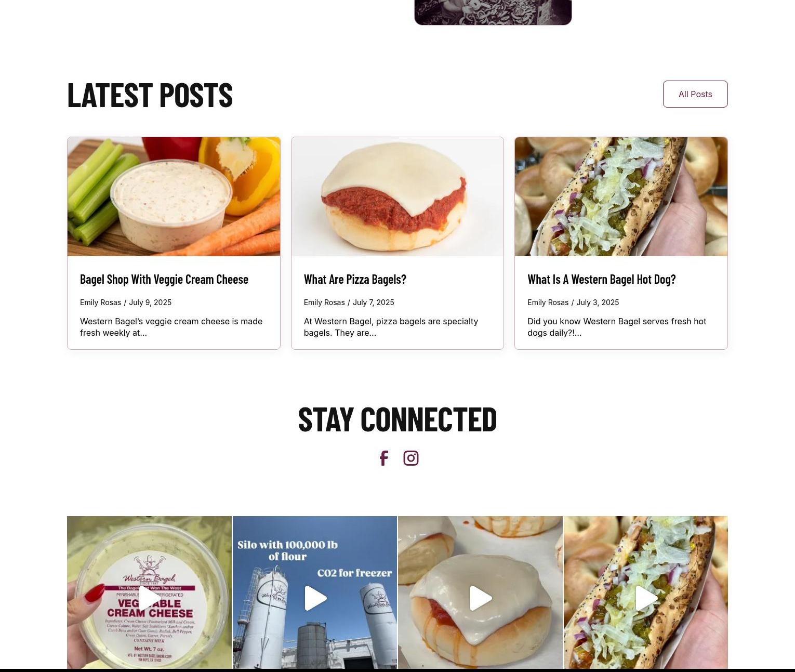Click the veggie cream cheese dip post image
This screenshot has height=672, width=795.
click(x=174, y=196)
